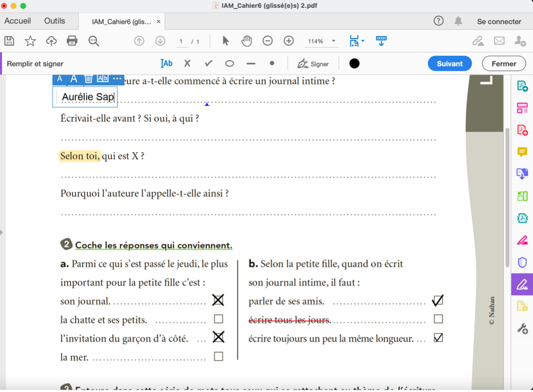Open the help question mark icon
Screen dimensions: 533x392
(439, 21)
